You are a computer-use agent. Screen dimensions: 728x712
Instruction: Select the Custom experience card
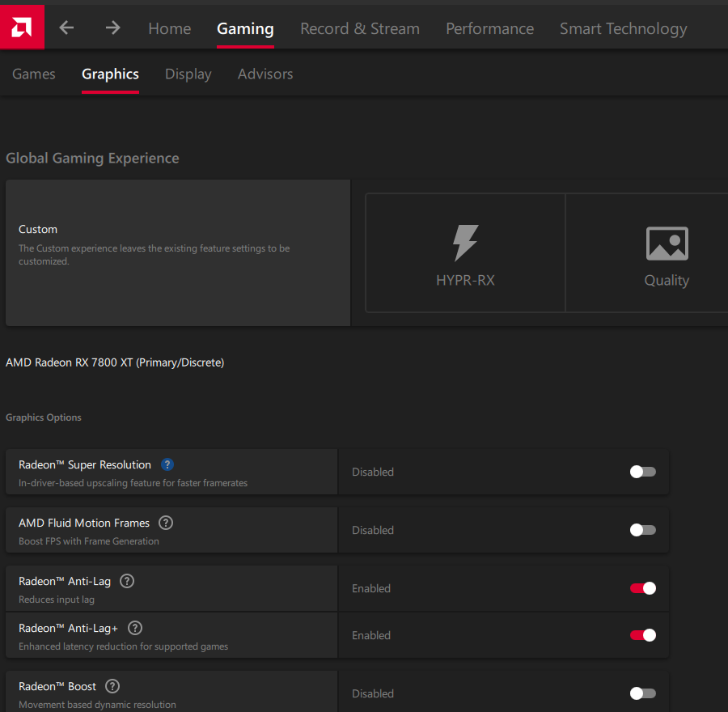point(178,252)
